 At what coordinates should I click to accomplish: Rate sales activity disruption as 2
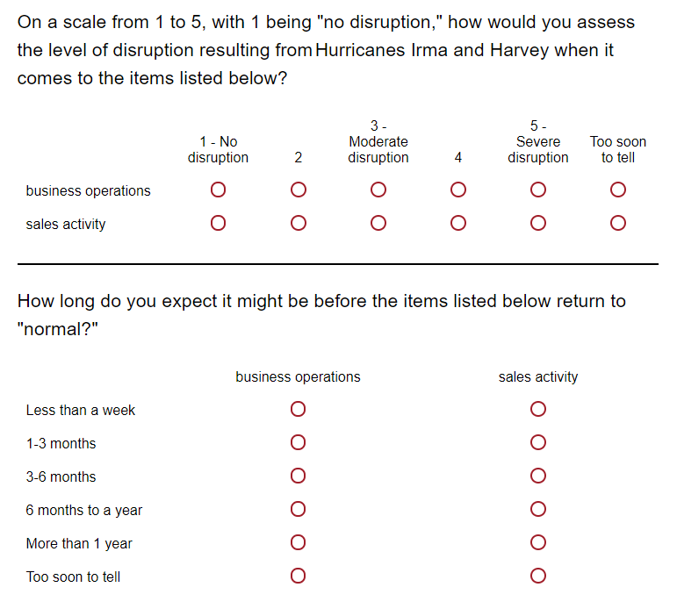click(x=299, y=223)
